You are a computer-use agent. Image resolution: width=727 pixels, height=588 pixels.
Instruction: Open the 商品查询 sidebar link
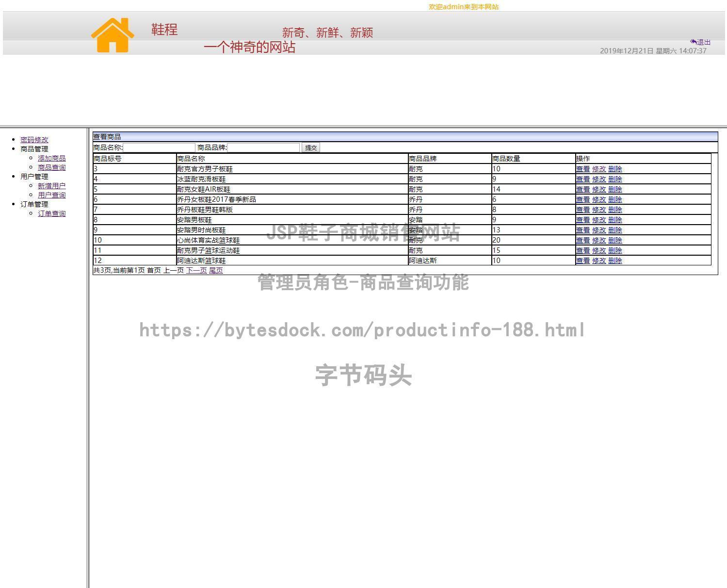52,167
